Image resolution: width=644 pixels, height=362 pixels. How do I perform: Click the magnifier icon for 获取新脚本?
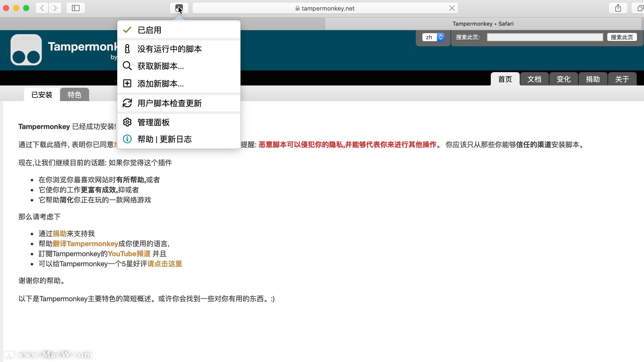click(127, 66)
